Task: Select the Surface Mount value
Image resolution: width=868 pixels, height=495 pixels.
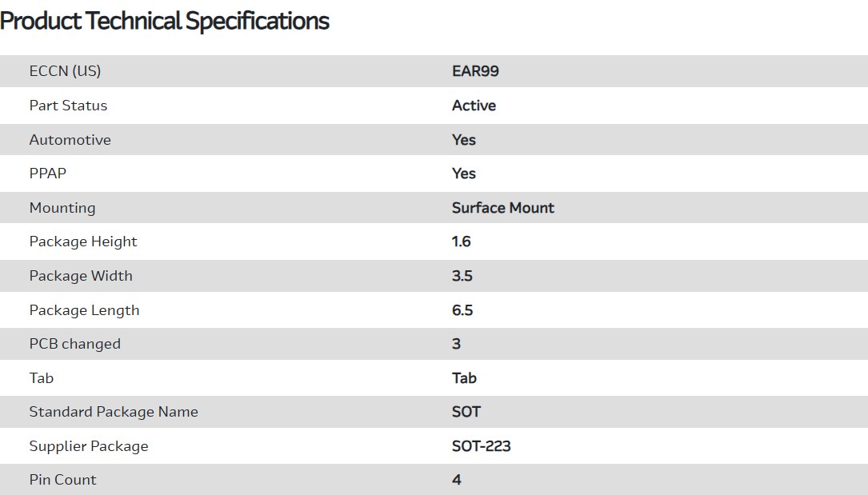Action: (x=502, y=208)
